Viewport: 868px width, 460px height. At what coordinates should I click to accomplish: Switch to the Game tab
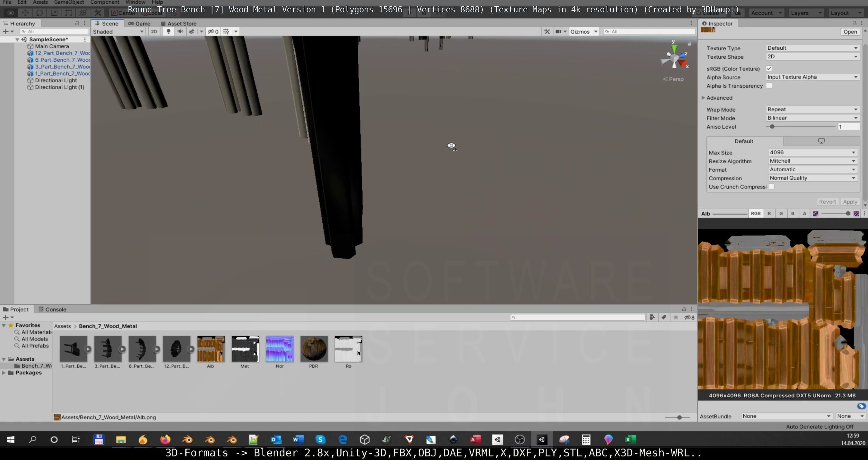(x=139, y=23)
